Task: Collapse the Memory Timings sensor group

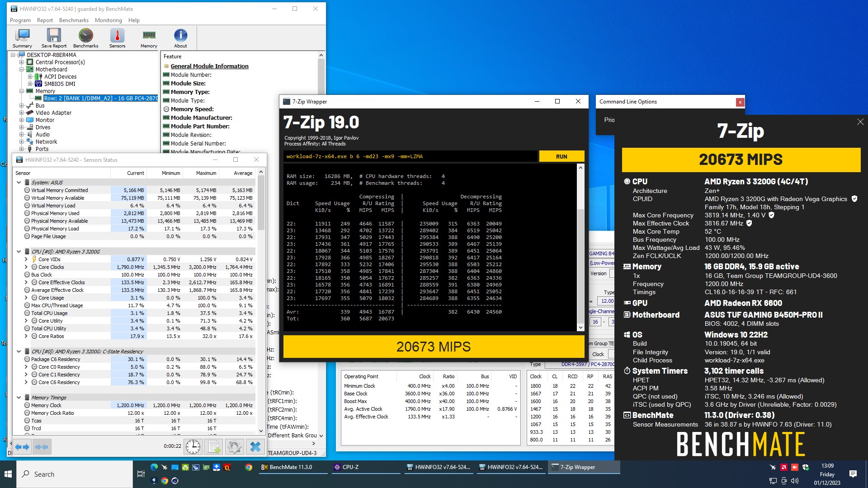Action: coord(19,398)
